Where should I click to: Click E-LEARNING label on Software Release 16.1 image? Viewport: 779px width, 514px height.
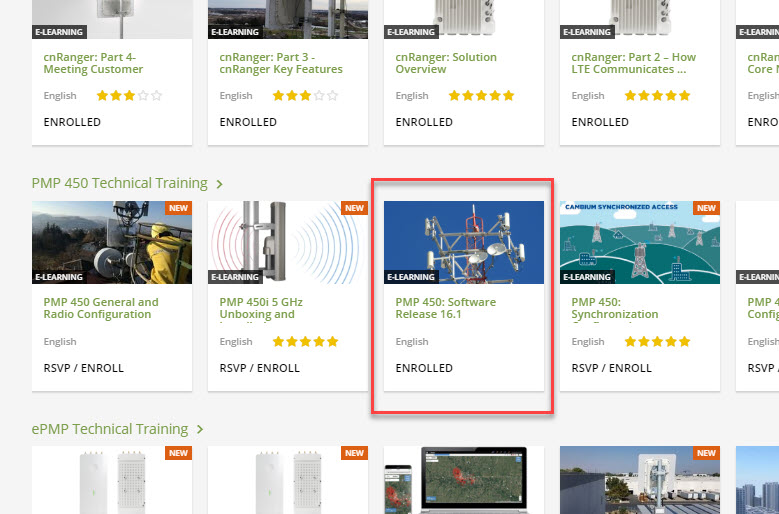pyautogui.click(x=411, y=277)
